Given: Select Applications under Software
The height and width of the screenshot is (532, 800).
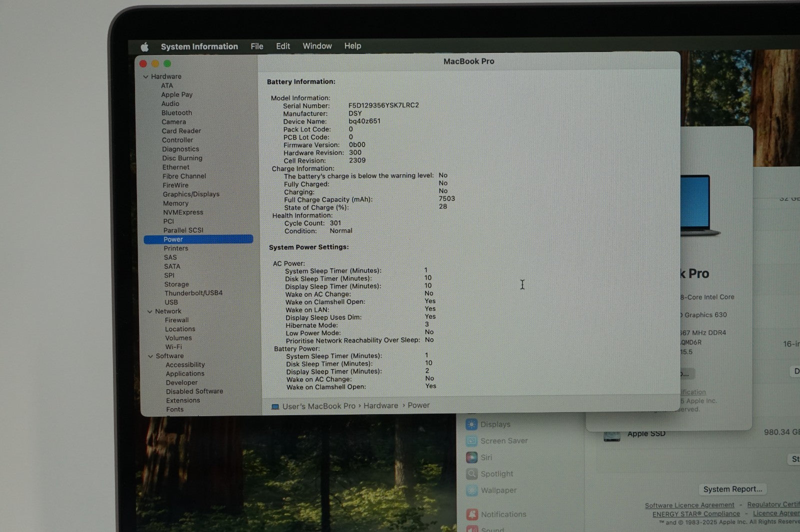Looking at the screenshot, I should point(185,374).
